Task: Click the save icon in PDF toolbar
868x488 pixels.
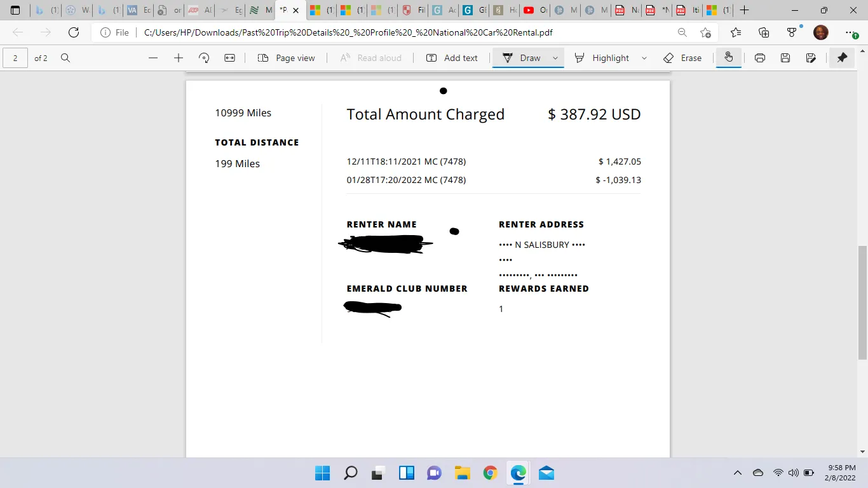Action: point(785,58)
